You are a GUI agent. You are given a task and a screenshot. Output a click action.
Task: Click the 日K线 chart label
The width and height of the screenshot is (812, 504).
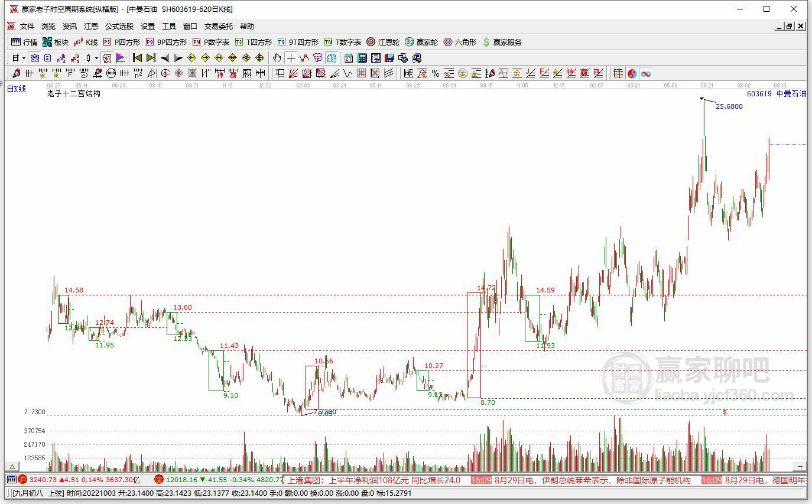(x=17, y=89)
